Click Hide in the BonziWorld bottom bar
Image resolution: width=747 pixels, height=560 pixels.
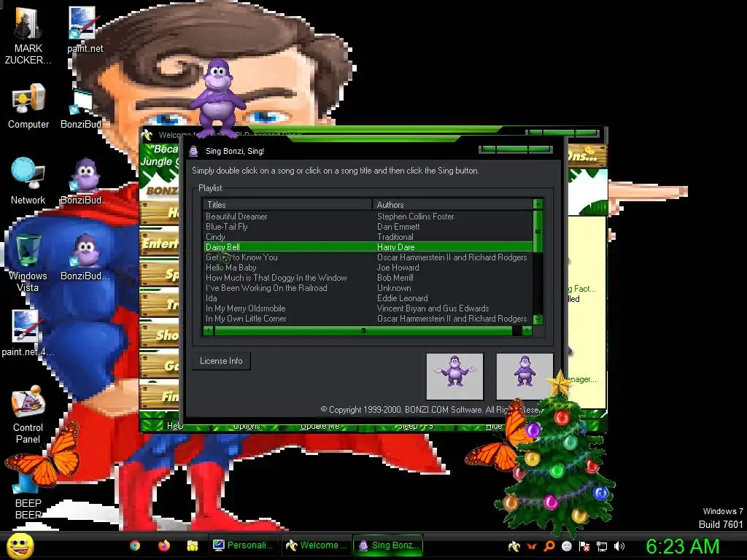pos(494,426)
